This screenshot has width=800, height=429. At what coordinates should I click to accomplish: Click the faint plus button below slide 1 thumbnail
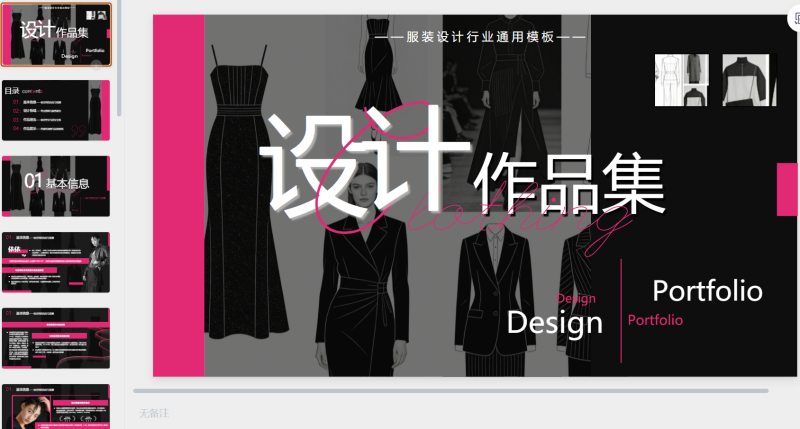pos(96,66)
